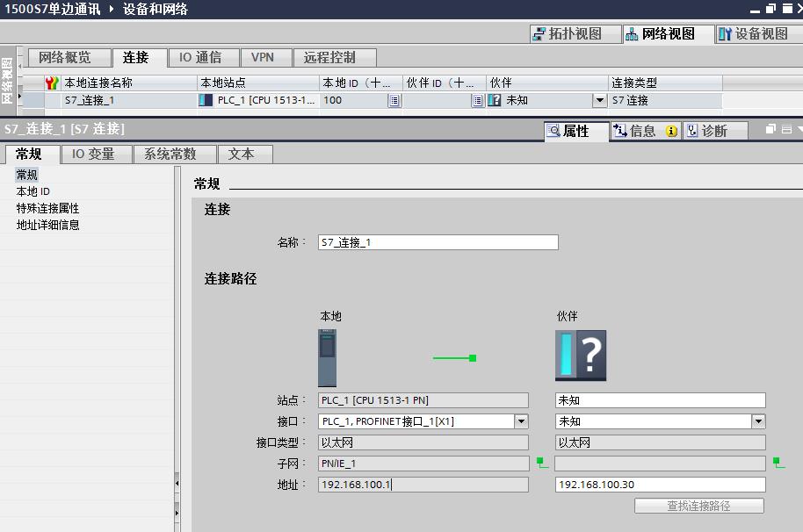Click the partner 站点 field showing 未知

[x=660, y=400]
